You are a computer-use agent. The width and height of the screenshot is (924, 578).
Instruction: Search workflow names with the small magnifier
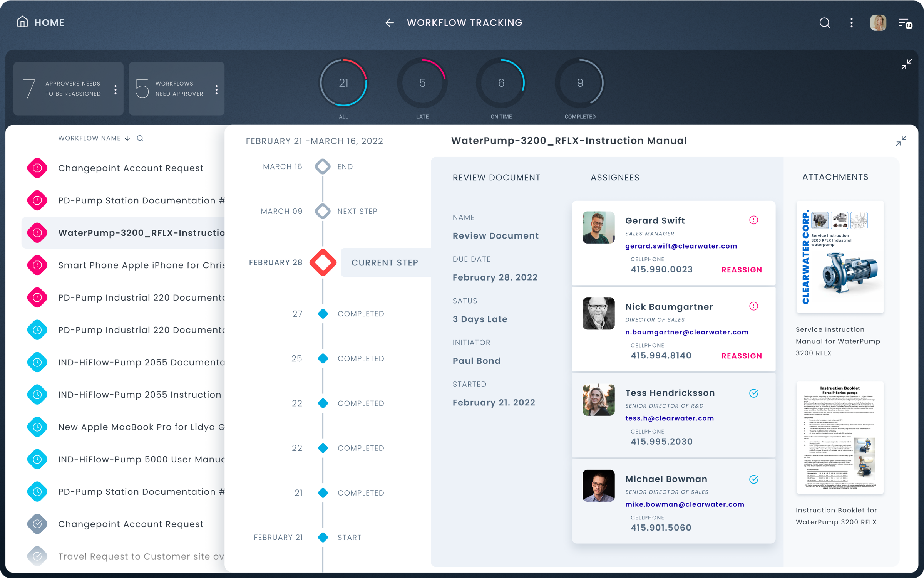pos(140,138)
